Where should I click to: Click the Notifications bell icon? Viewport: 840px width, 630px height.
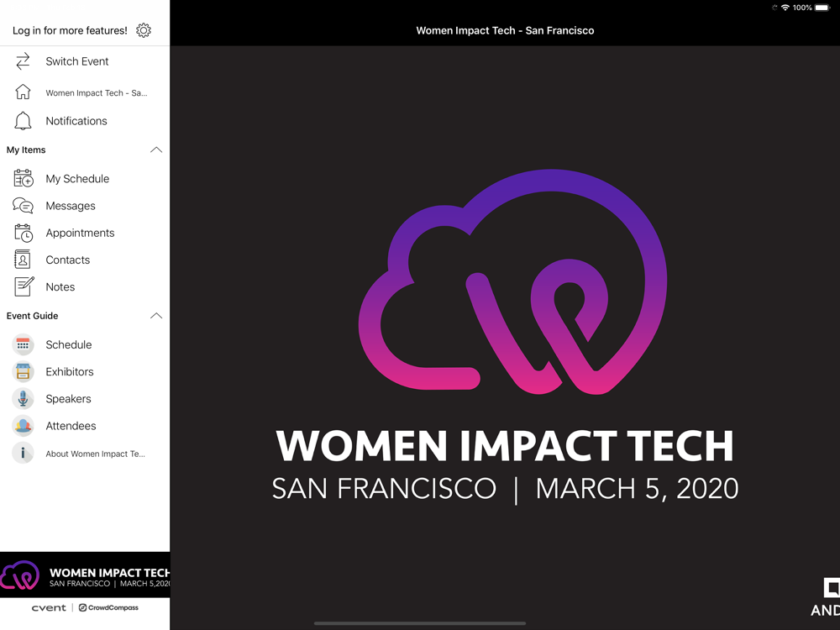23,121
